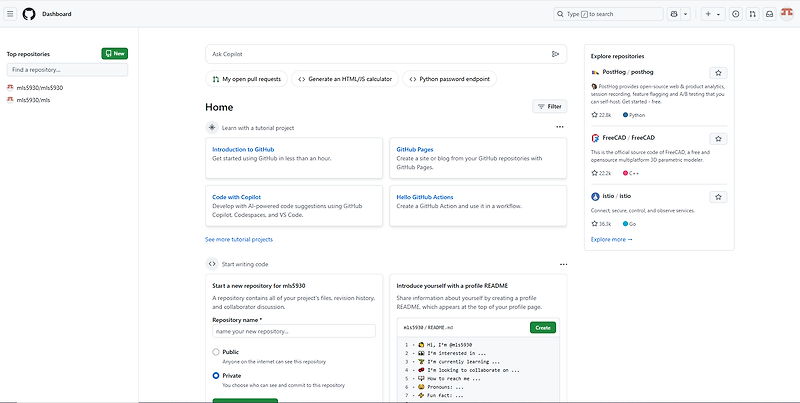Open GitHub Pages tutorial
Image resolution: width=800 pixels, height=403 pixels.
click(x=415, y=149)
